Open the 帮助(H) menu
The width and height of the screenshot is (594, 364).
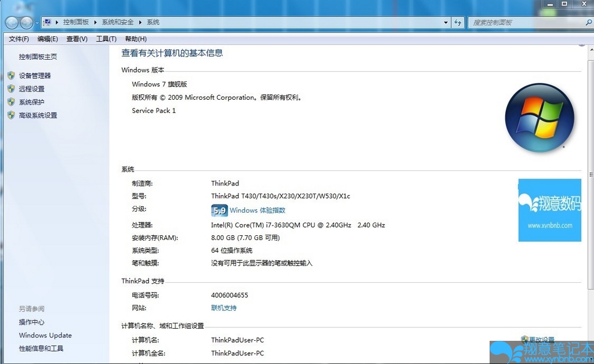136,39
